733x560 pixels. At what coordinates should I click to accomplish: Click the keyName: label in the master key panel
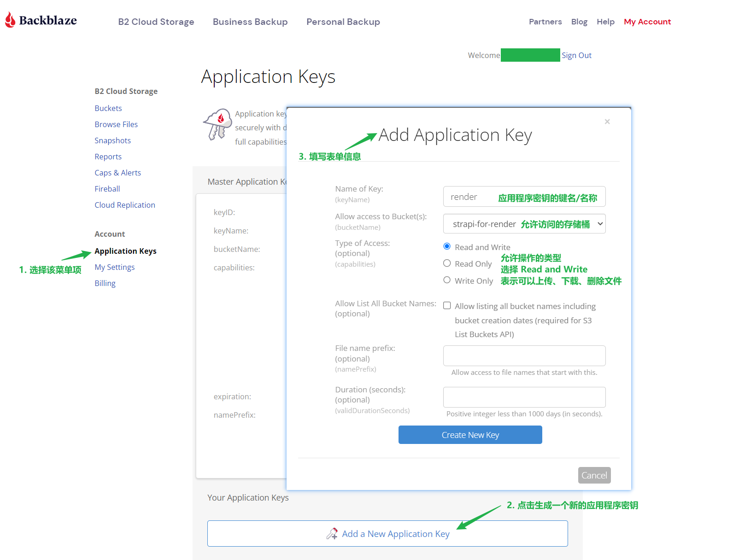click(231, 231)
